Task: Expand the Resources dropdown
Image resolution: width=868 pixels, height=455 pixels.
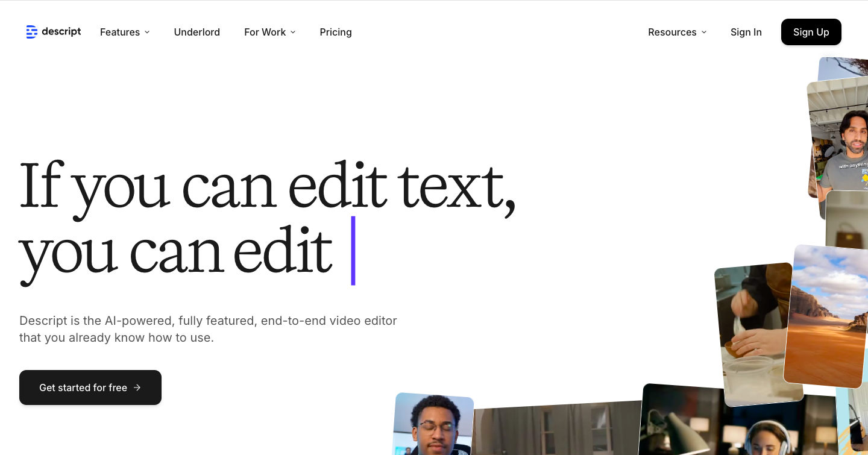Action: (672, 32)
